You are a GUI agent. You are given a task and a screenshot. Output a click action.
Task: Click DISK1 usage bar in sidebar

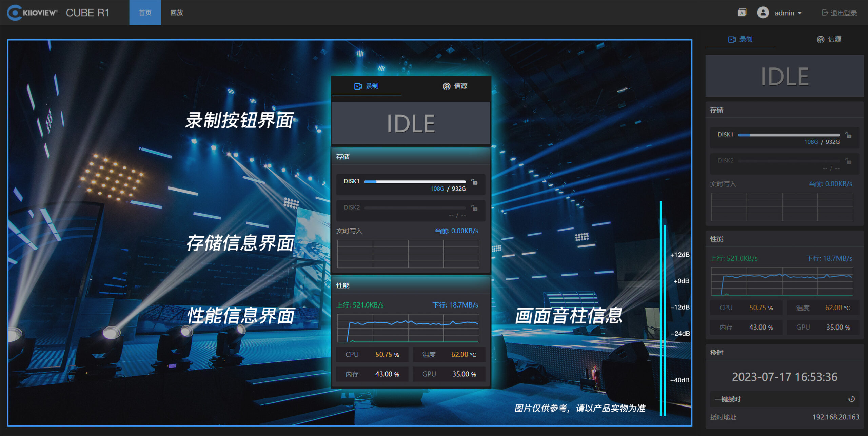[x=789, y=135]
